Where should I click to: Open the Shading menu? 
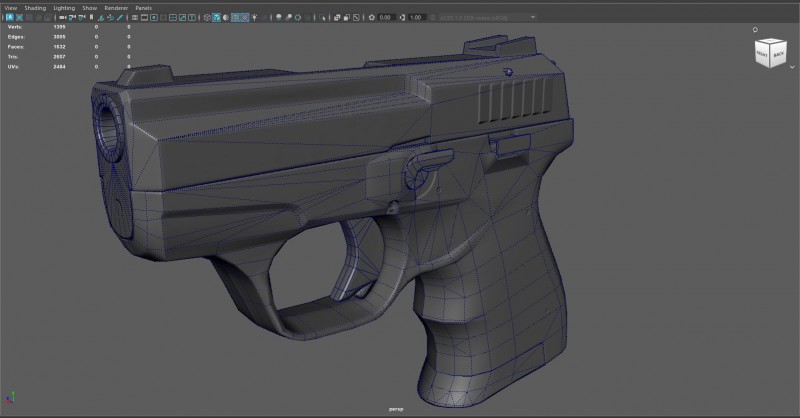(35, 8)
